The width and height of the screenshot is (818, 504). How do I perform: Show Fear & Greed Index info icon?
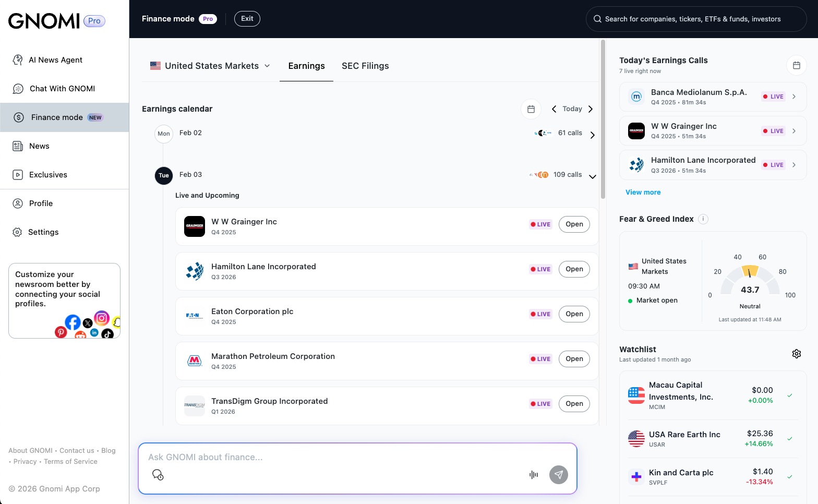[703, 219]
